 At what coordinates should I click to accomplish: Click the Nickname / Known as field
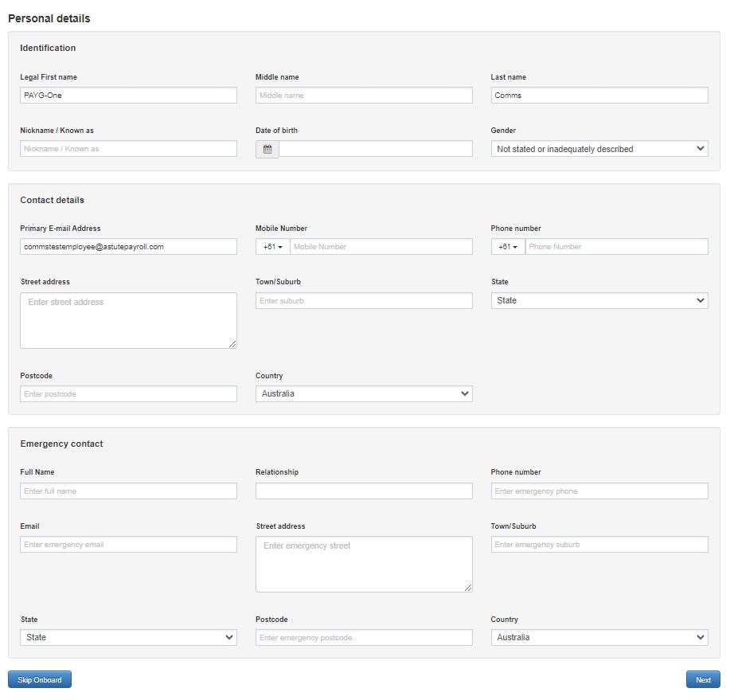coord(128,149)
